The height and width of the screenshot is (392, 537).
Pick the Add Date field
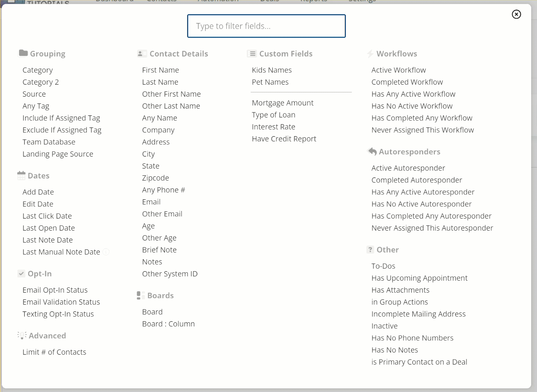[38, 192]
